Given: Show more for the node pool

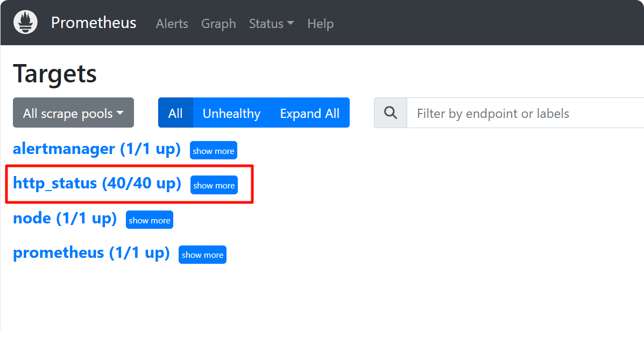Looking at the screenshot, I should coord(150,220).
